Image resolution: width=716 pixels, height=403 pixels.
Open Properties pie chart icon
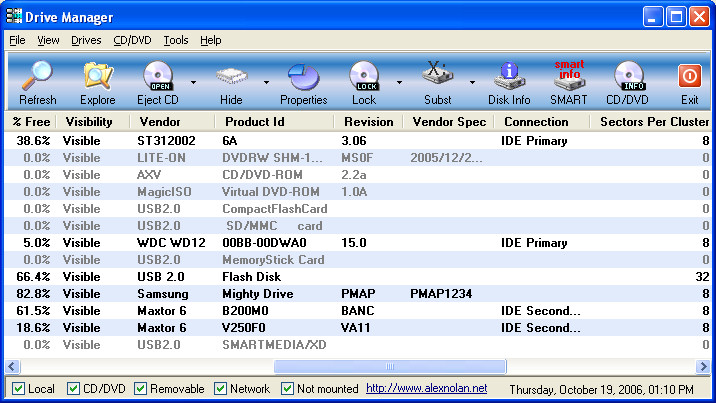[x=304, y=77]
